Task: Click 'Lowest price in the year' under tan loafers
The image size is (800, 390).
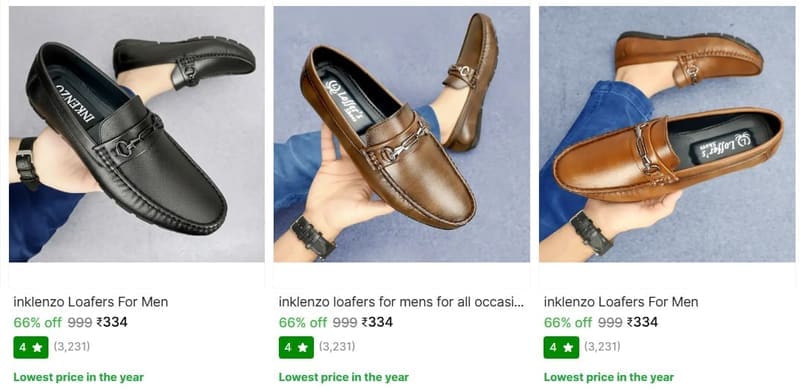Action: click(609, 377)
